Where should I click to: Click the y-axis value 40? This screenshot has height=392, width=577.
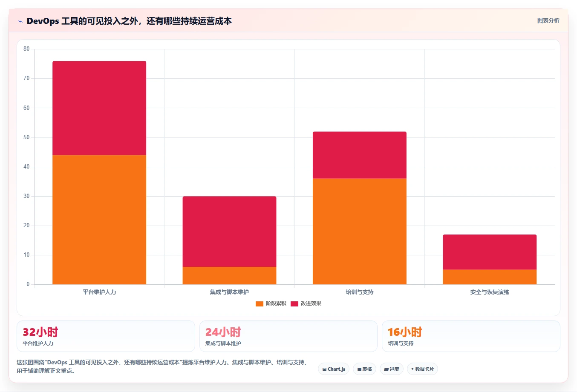26,167
